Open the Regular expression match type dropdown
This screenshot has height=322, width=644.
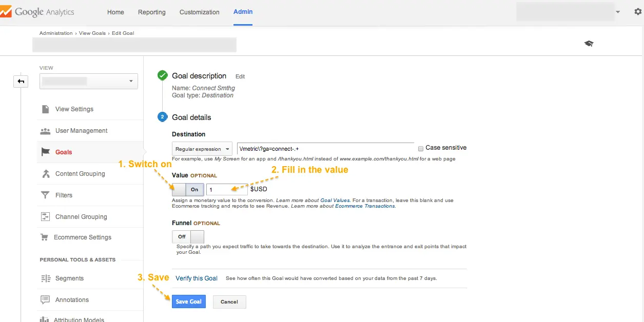tap(202, 149)
